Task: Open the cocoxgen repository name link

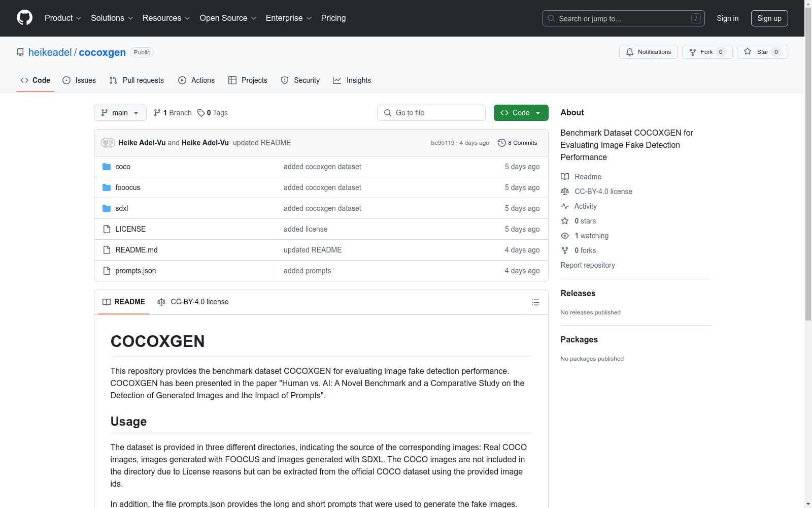Action: [x=103, y=52]
